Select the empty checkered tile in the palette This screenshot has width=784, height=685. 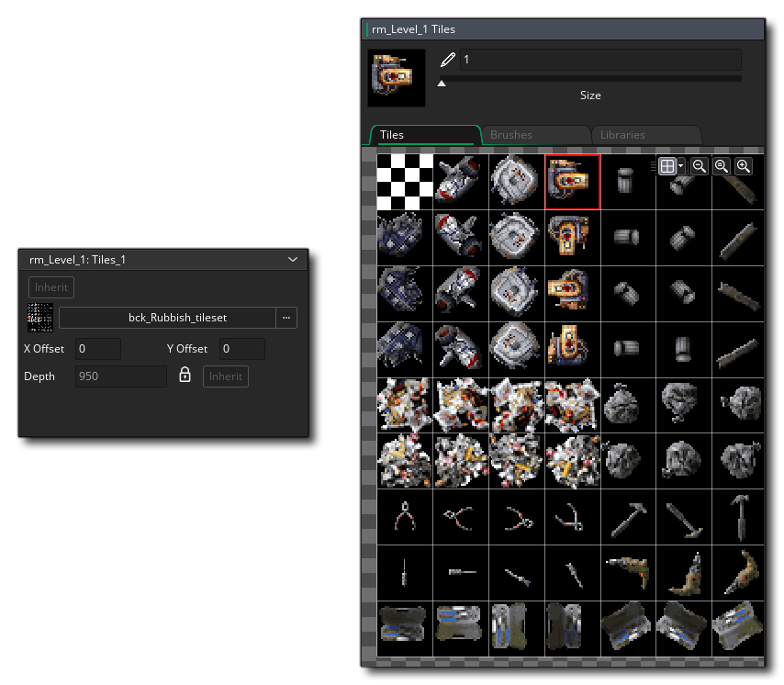403,181
